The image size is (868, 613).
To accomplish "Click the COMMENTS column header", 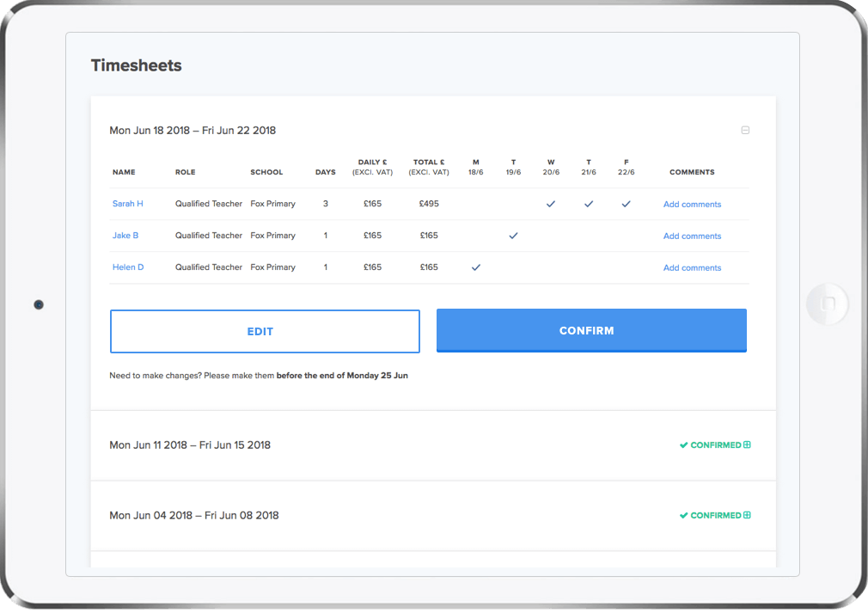I will click(692, 172).
